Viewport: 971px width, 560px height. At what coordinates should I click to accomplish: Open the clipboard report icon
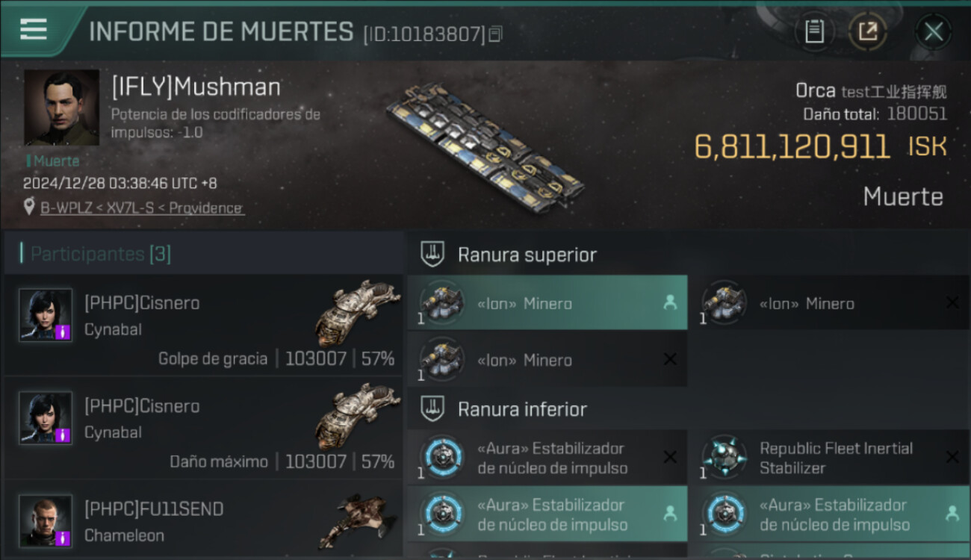click(x=814, y=31)
